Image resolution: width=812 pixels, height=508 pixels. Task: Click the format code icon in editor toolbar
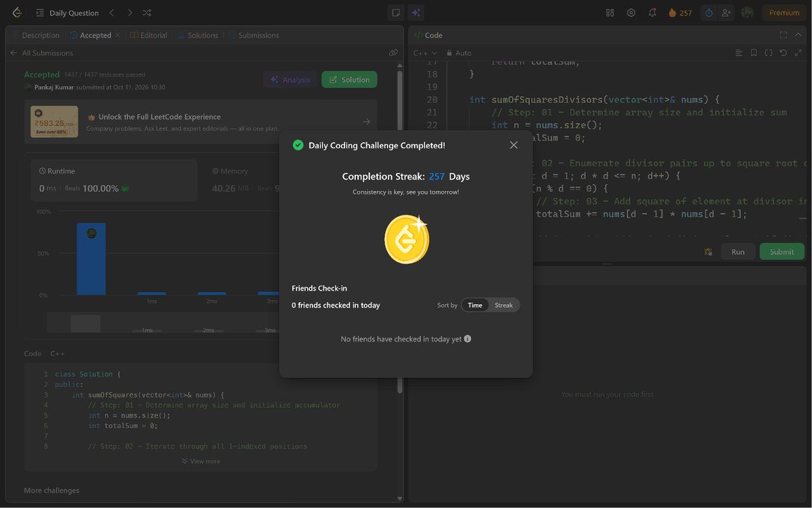pos(740,53)
